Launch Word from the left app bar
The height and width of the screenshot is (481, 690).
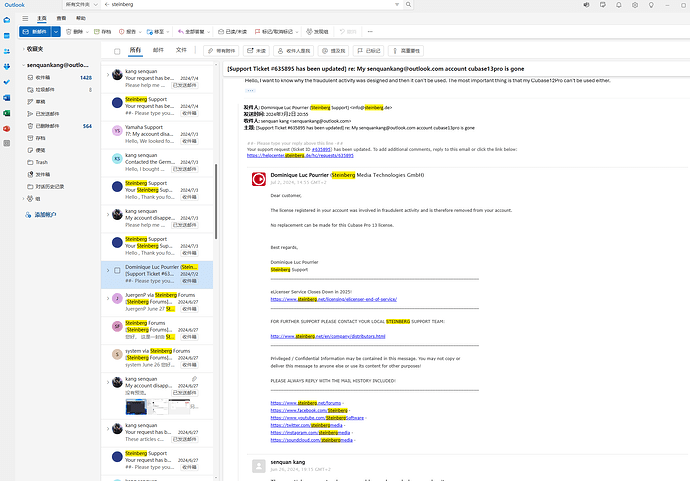[7, 97]
